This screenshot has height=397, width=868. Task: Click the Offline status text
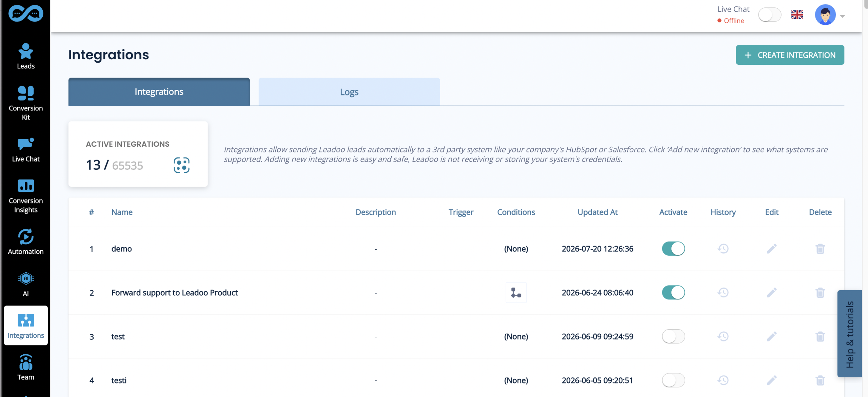click(734, 21)
